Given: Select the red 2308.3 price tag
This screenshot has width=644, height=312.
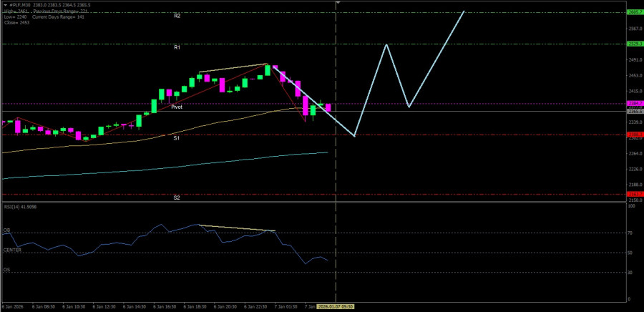Looking at the screenshot, I should [634, 135].
